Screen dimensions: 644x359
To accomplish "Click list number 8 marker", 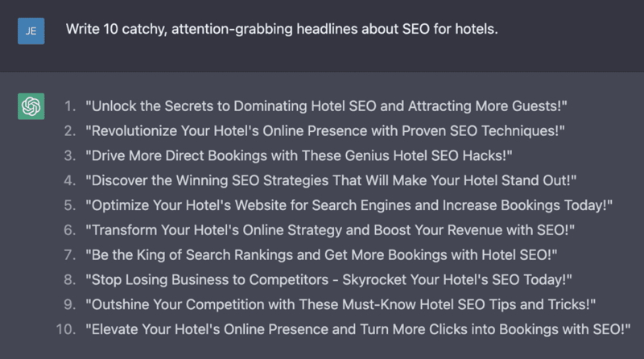I will pos(69,280).
